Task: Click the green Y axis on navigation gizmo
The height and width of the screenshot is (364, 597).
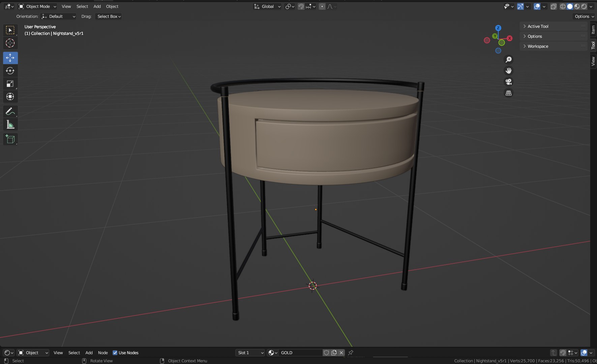Action: [x=495, y=36]
